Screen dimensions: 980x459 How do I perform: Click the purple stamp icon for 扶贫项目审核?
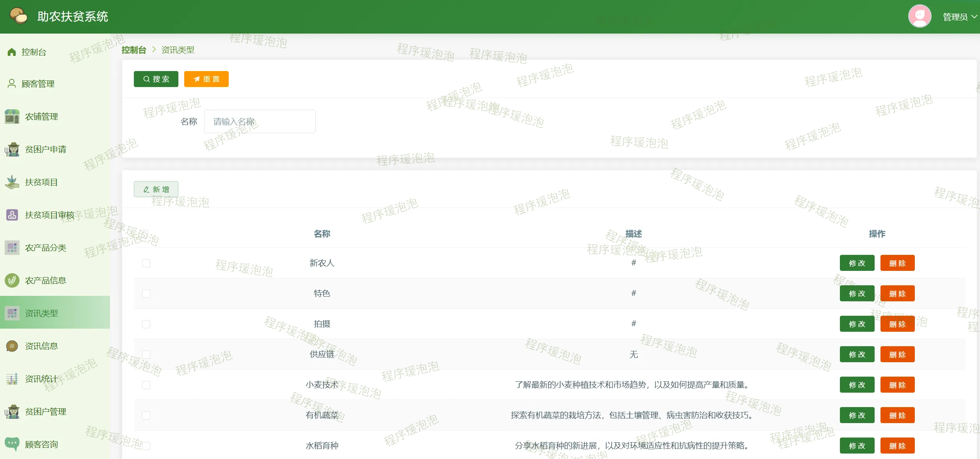[12, 215]
